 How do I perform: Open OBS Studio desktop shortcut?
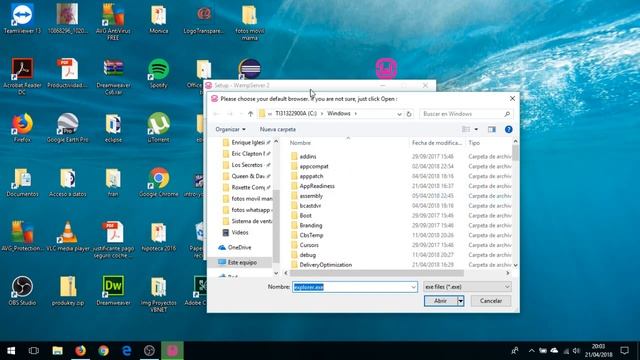tap(22, 291)
